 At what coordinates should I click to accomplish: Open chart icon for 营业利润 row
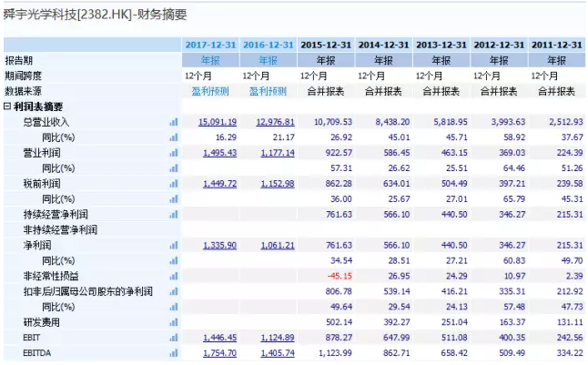click(174, 153)
